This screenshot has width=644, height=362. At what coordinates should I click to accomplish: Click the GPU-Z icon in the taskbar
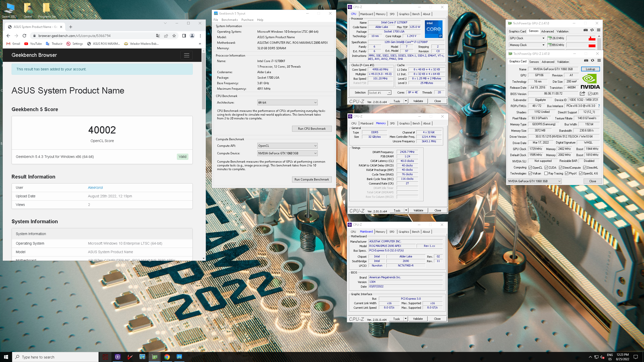coord(155,357)
